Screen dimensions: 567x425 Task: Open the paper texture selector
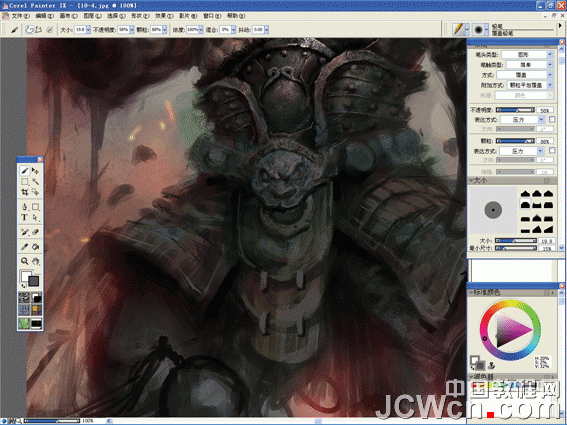click(x=24, y=298)
